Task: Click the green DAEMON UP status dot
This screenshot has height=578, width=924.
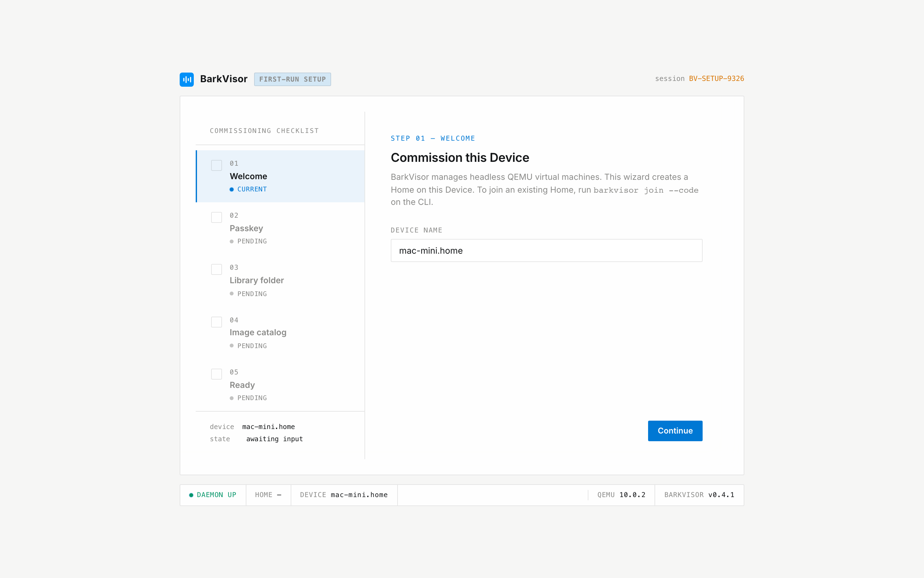Action: coord(191,495)
